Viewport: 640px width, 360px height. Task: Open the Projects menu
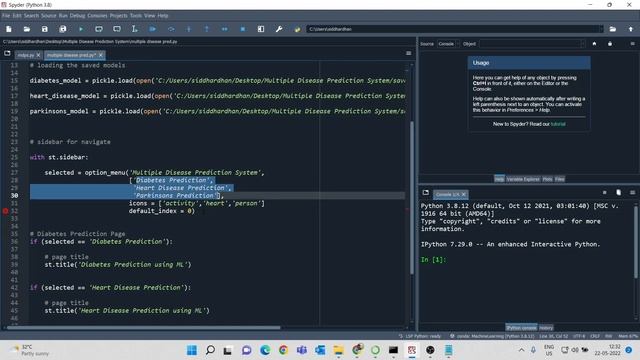coord(118,16)
